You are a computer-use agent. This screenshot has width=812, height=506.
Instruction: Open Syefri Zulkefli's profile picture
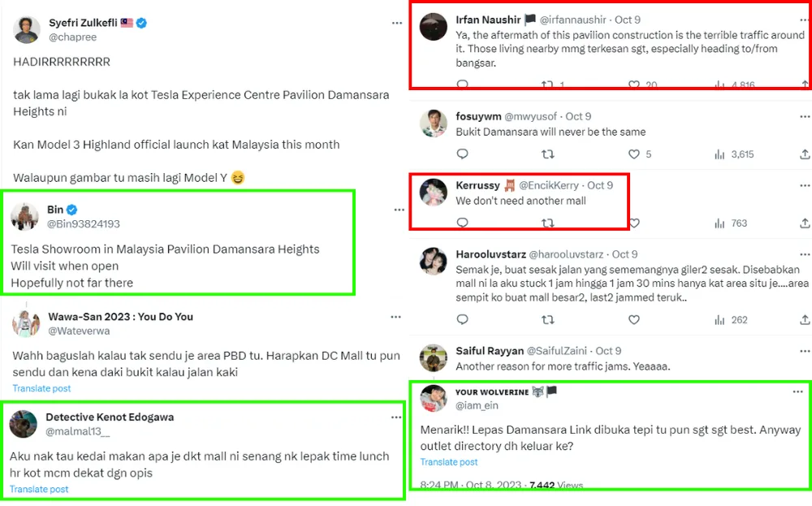tap(28, 30)
